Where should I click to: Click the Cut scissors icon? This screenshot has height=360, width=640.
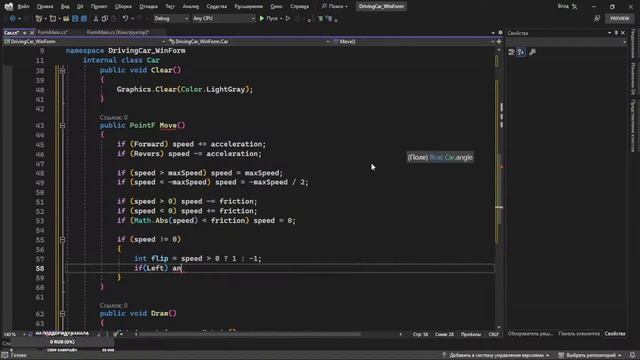click(x=96, y=18)
